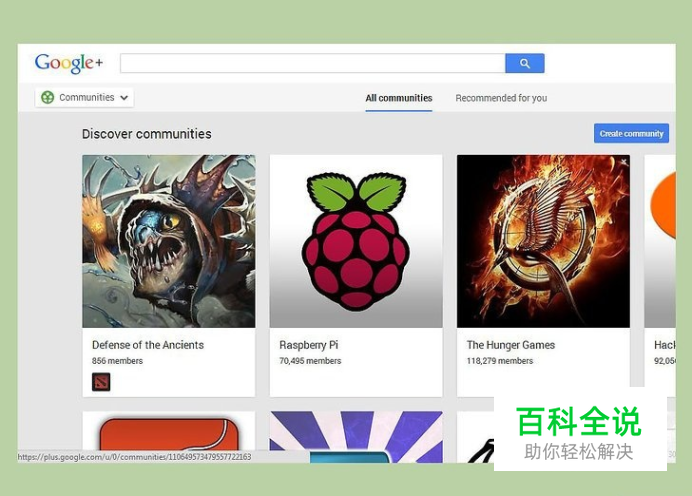Click The Hunger Games community title
The width and height of the screenshot is (692, 496).
tap(511, 345)
